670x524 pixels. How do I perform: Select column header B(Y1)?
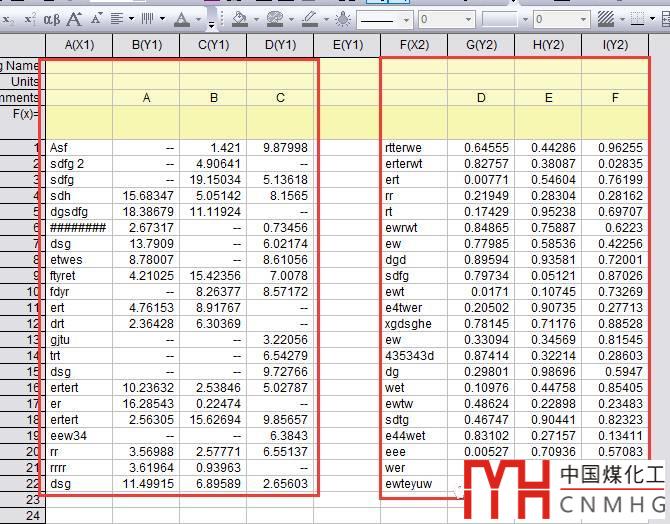pos(146,45)
